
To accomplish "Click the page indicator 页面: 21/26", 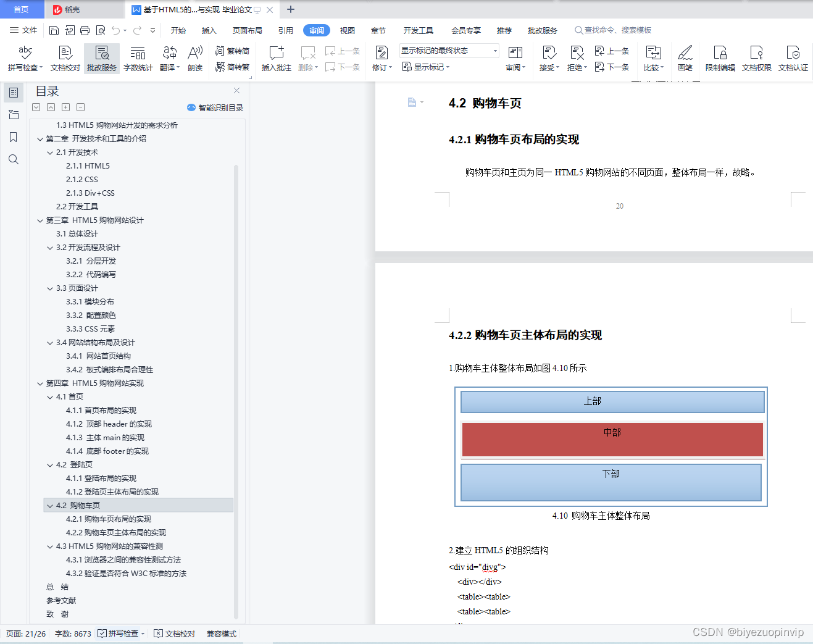I will (26, 634).
